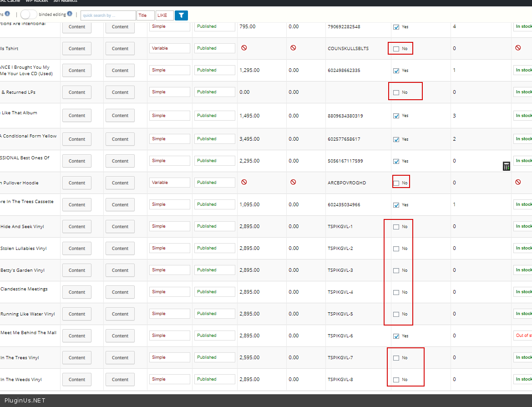Click prohibited icon in price cell of Tshirt row
The image size is (532, 407).
click(x=244, y=48)
